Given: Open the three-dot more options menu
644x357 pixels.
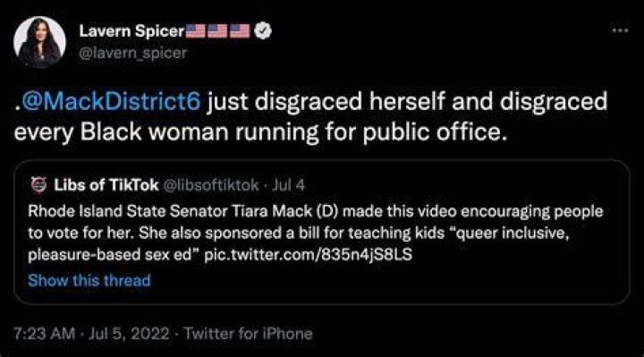Looking at the screenshot, I should 620,30.
